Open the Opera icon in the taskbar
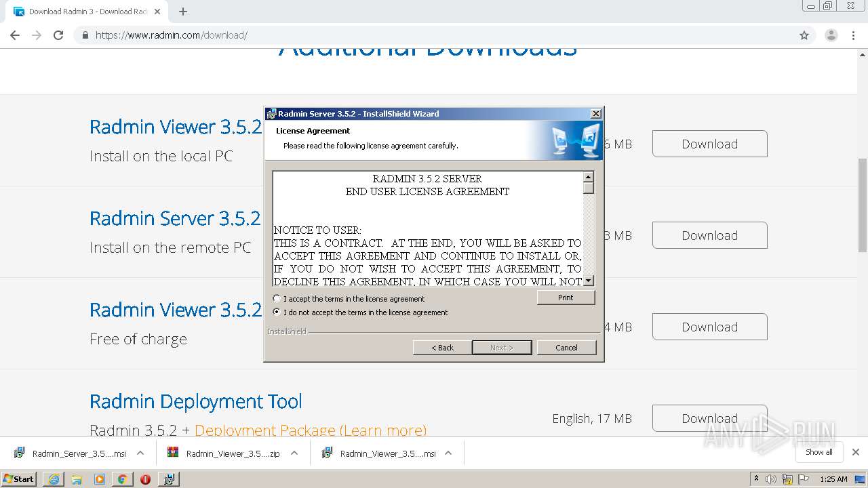 point(145,479)
